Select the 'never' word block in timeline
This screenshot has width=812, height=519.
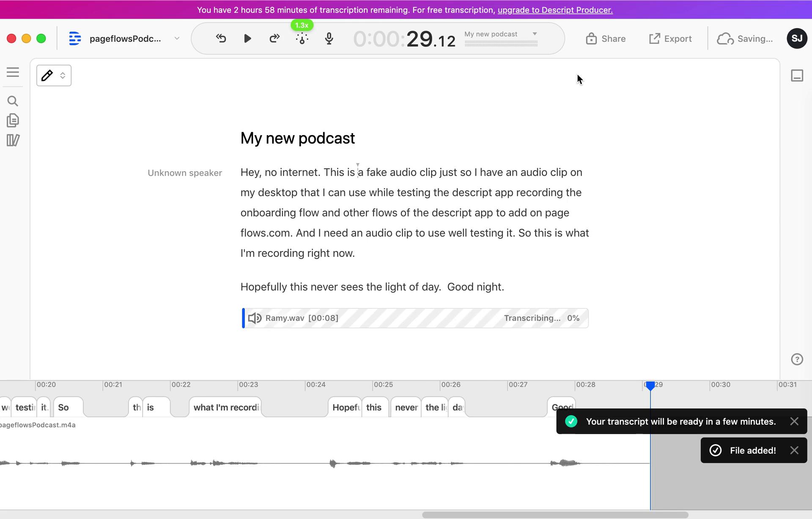click(x=406, y=407)
